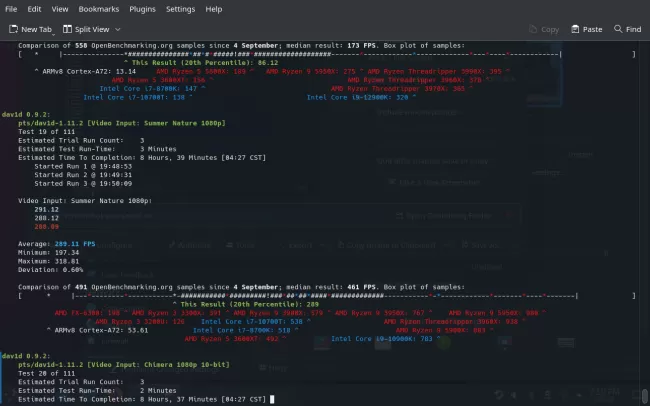Click the Copy toolbar button

[x=544, y=29]
